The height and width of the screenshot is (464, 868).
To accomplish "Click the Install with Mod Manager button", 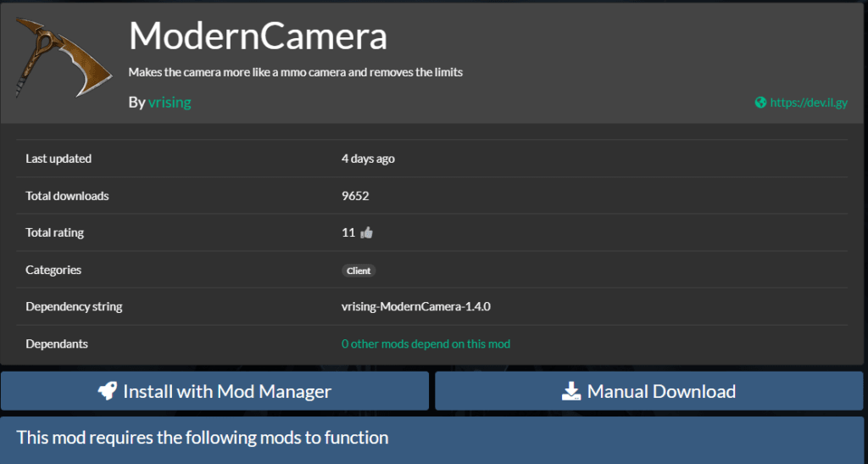I will (214, 391).
